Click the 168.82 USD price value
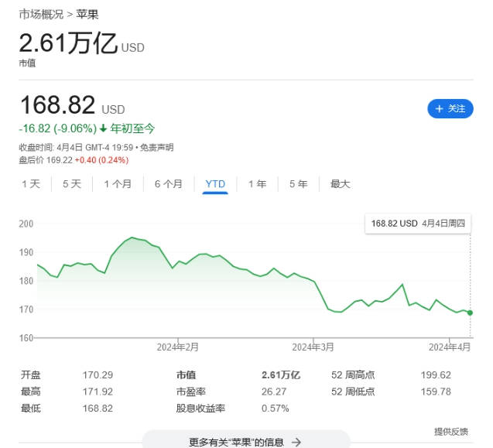Image resolution: width=493 pixels, height=448 pixels. (72, 105)
